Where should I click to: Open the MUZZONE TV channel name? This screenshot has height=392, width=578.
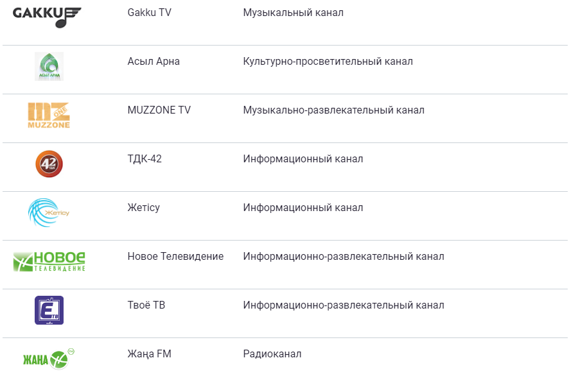(x=159, y=110)
